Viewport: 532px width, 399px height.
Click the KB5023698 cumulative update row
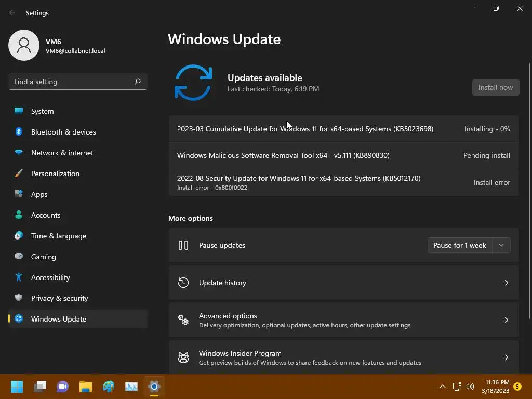(x=344, y=129)
